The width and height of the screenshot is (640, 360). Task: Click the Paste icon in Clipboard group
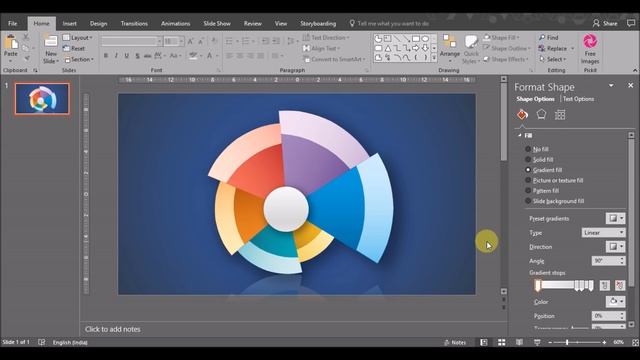point(11,42)
